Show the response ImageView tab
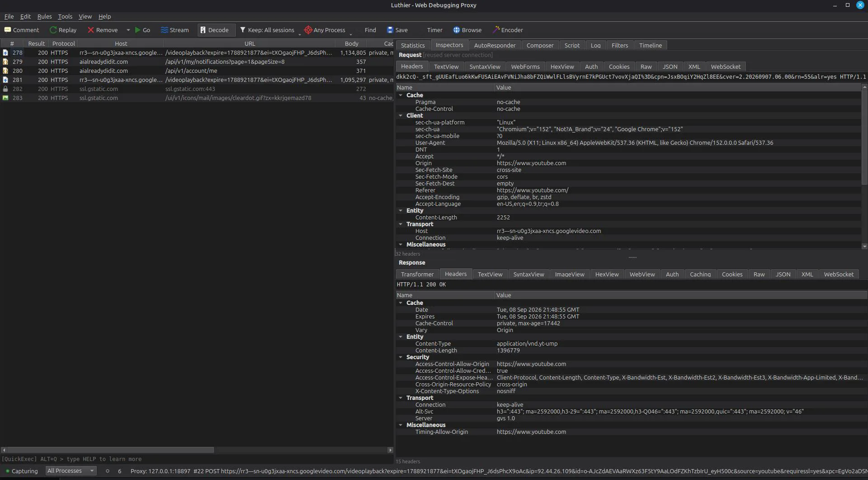 click(570, 274)
